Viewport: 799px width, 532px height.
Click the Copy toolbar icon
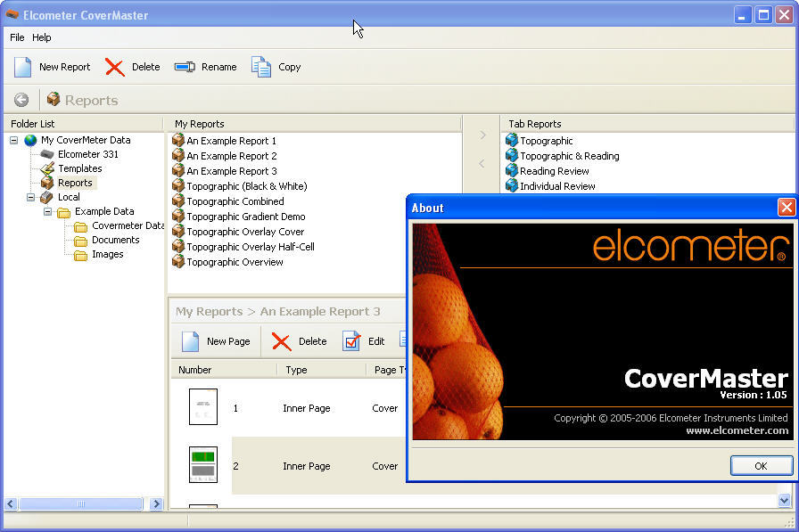coord(261,67)
